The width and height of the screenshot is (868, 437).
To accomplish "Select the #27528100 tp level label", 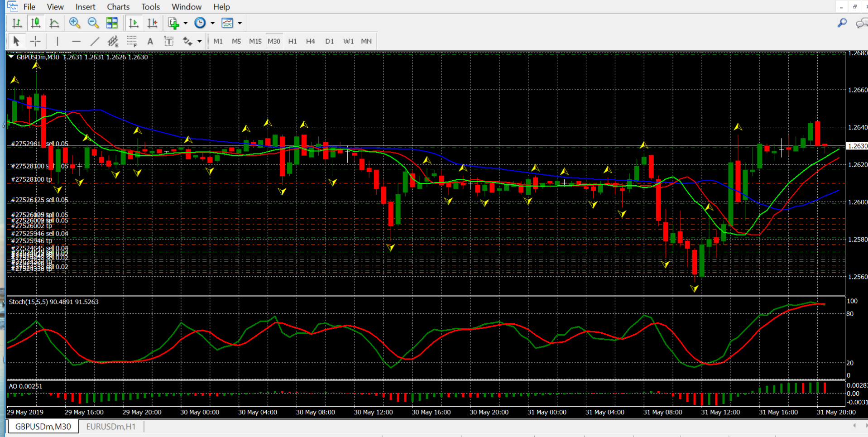I will 31,179.
